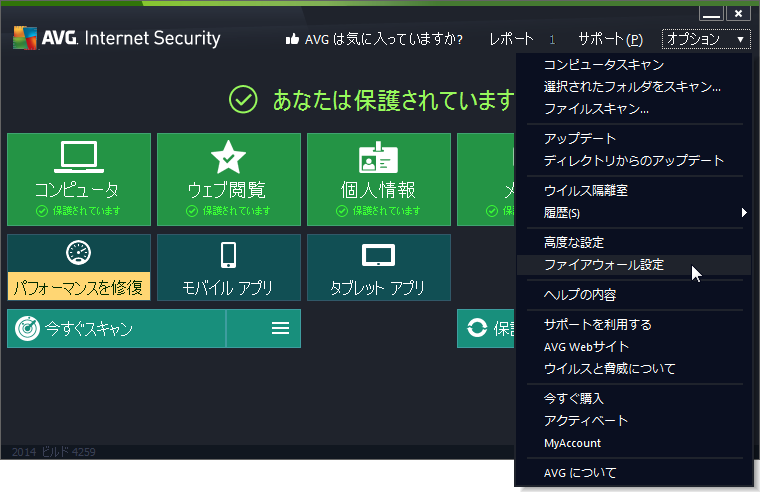760x492 pixels.
Task: Minimize the AVG window
Action: pos(711,13)
